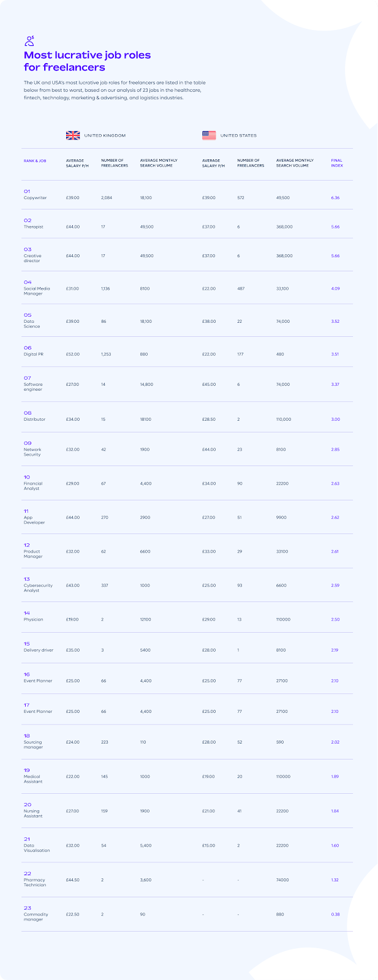Viewport: 378px width, 980px height.
Task: Click the United Kingdom flag icon
Action: tap(73, 135)
